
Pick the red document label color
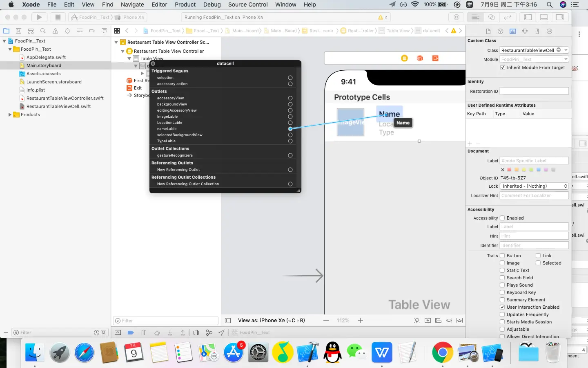click(509, 170)
